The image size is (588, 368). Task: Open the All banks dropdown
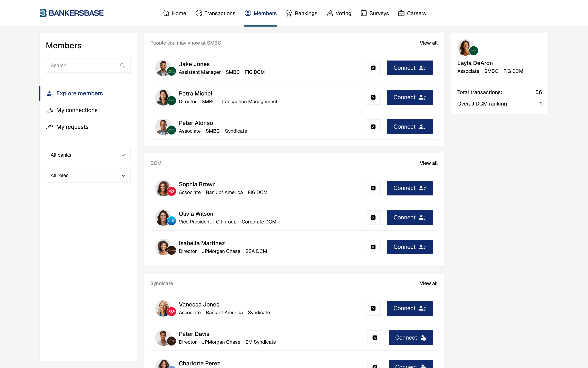click(88, 155)
